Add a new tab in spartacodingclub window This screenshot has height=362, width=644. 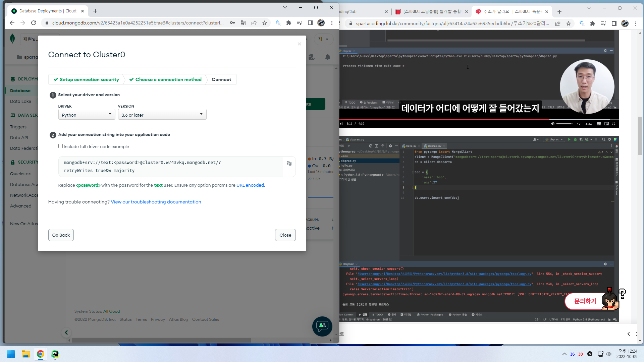coord(559,12)
